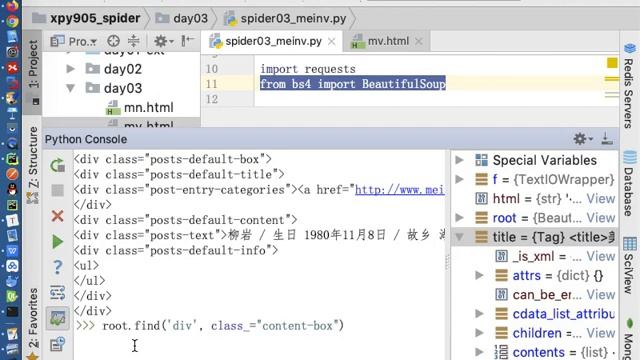Open the console help question mark

(58, 267)
